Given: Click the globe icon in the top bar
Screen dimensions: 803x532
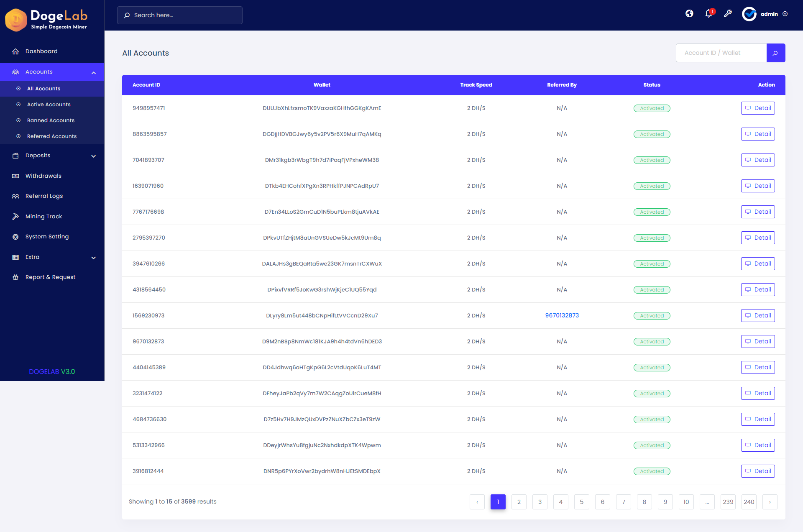Looking at the screenshot, I should pos(689,13).
